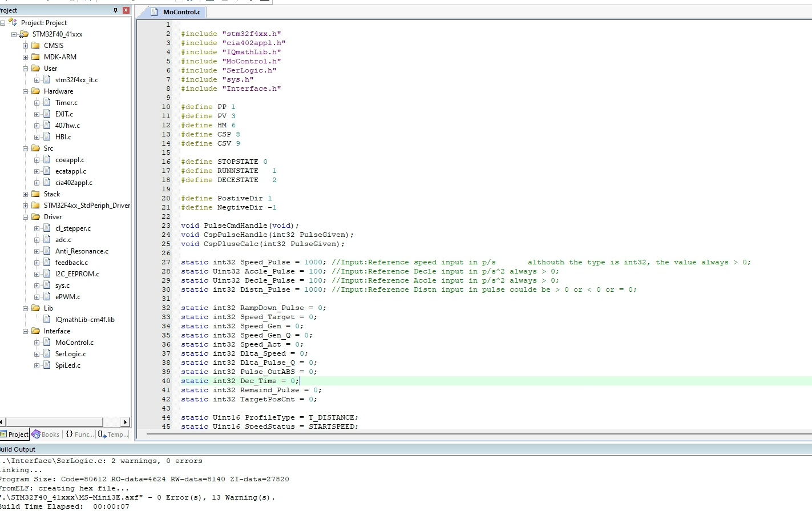The height and width of the screenshot is (511, 812).
Task: Collapse the Project: Project root node
Action: pos(3,23)
